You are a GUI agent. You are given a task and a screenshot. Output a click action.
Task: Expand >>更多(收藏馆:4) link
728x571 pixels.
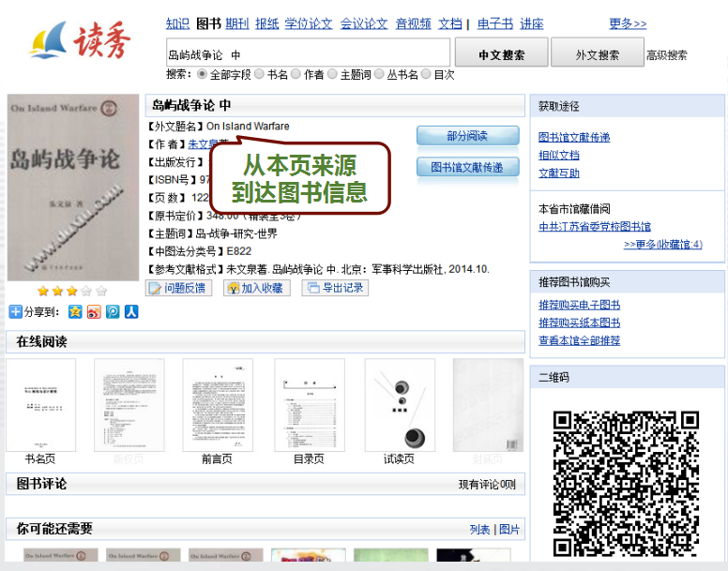[663, 244]
